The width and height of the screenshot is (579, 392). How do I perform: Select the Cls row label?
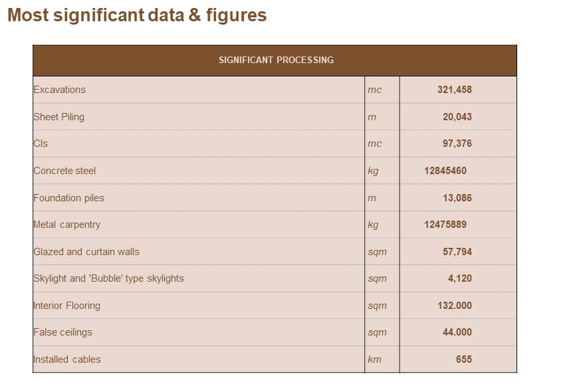coord(41,144)
